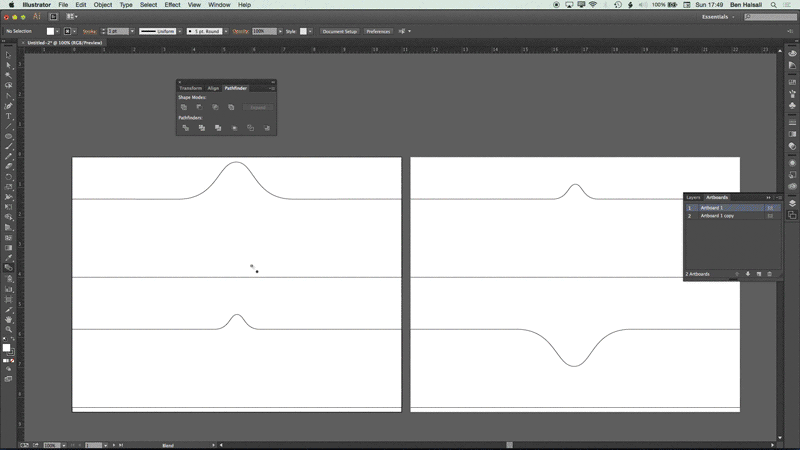The height and width of the screenshot is (450, 800).
Task: Select the Magic Wand tool
Action: pos(8,76)
